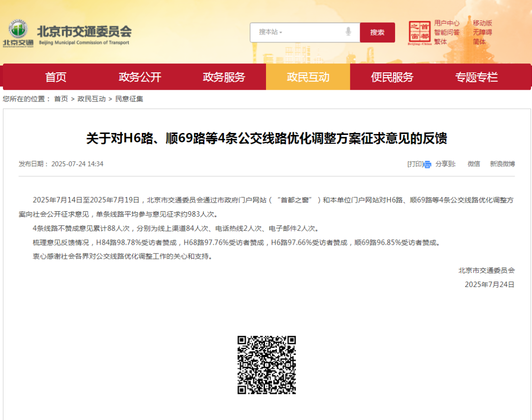Share the article to 新浪微博
Screen dimensions: 532x420
[502, 164]
